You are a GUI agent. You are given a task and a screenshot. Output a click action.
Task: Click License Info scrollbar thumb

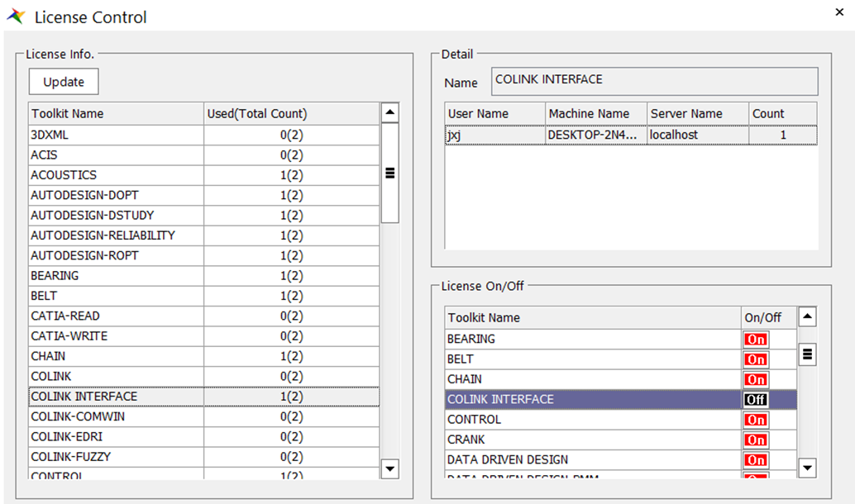coord(389,174)
